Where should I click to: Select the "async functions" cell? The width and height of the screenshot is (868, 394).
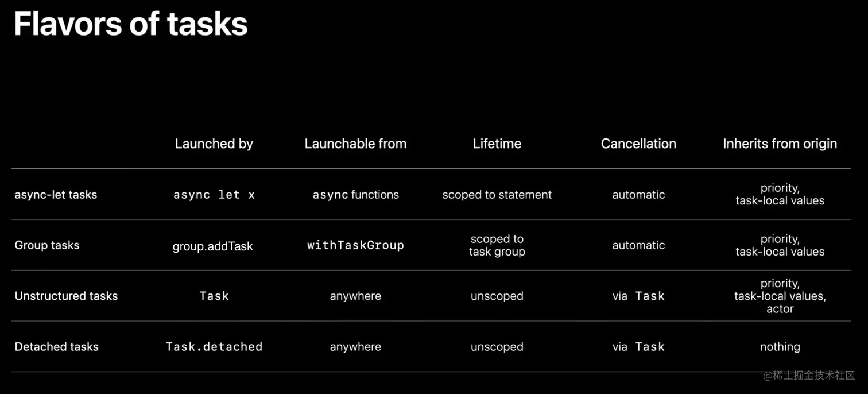click(355, 195)
